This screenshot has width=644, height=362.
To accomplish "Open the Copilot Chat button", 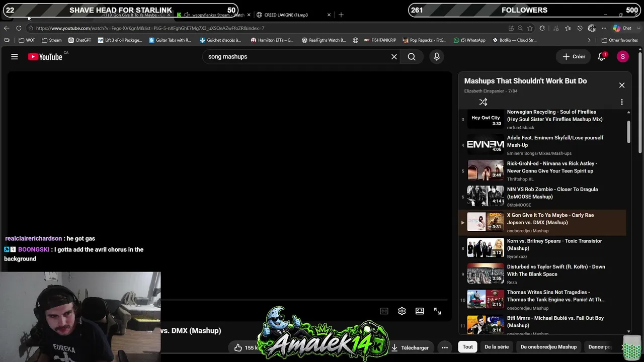I will point(622,28).
